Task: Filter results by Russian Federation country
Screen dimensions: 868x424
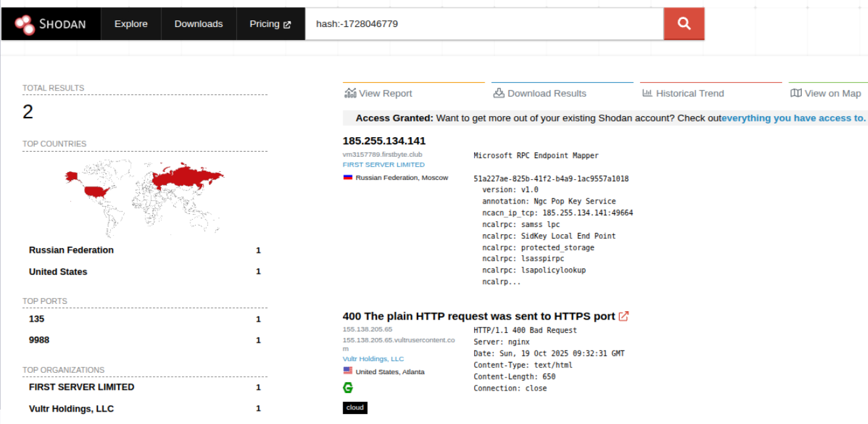Action: pyautogui.click(x=71, y=250)
